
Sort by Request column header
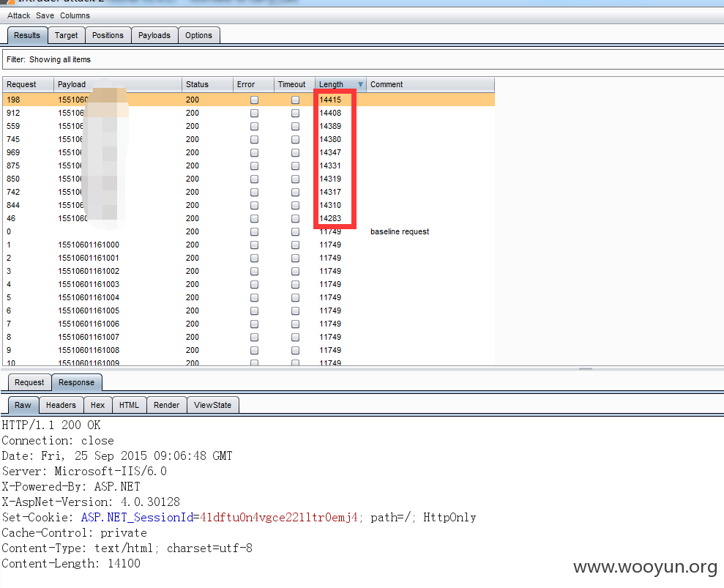(28, 84)
